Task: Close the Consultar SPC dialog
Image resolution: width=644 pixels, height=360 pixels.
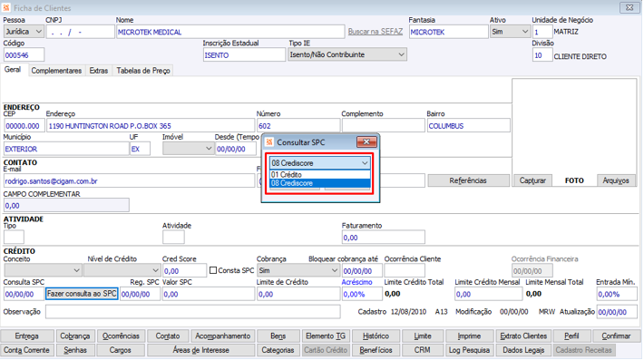Action: click(366, 142)
